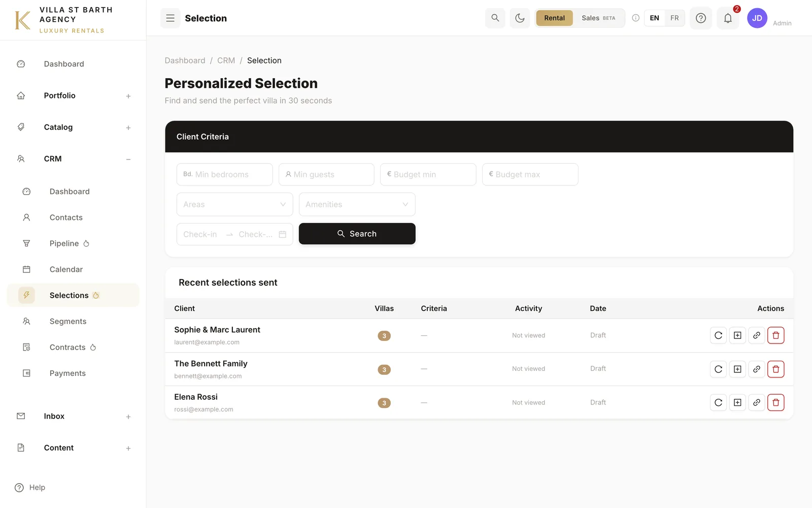Screen dimensions: 812x508
Task: Click the CRM breadcrumb link
Action: tap(226, 60)
